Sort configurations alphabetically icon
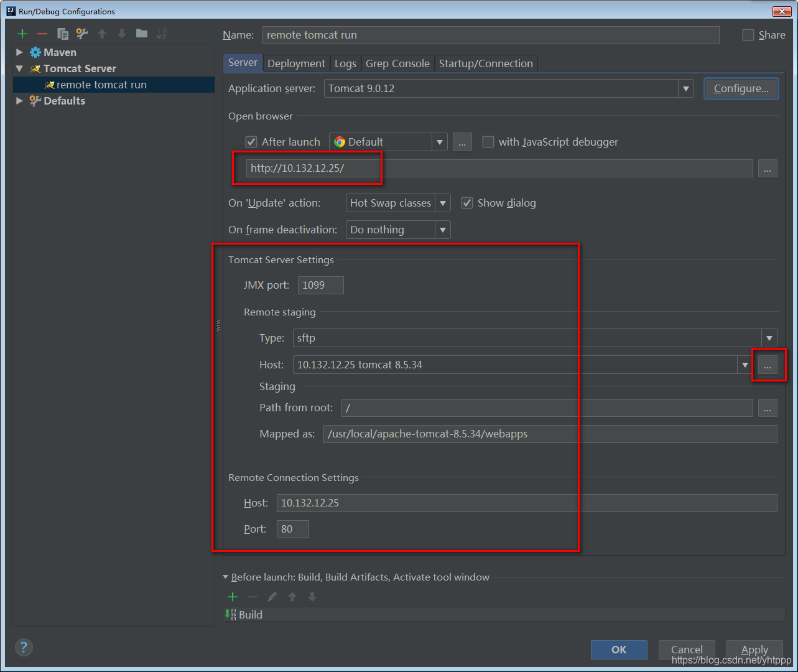Screen dimensions: 798x672 pos(162,34)
